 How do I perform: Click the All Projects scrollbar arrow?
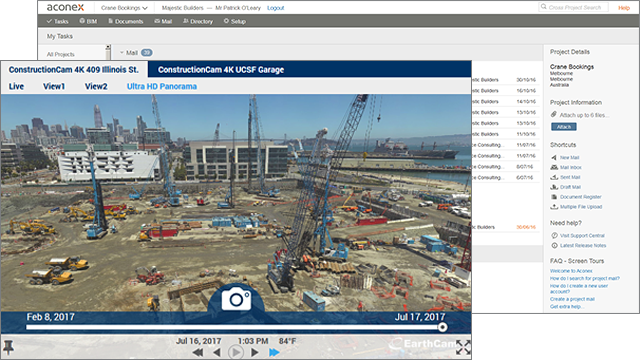coord(108,47)
